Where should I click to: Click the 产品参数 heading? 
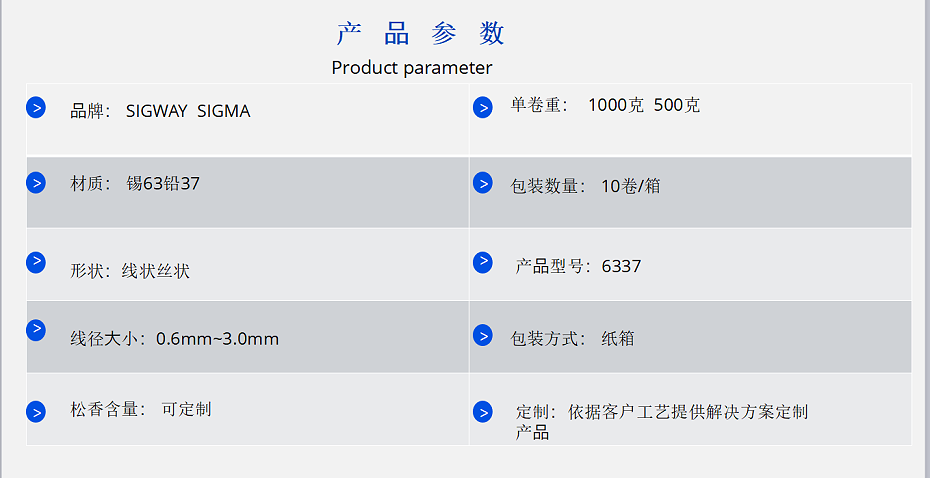(420, 34)
